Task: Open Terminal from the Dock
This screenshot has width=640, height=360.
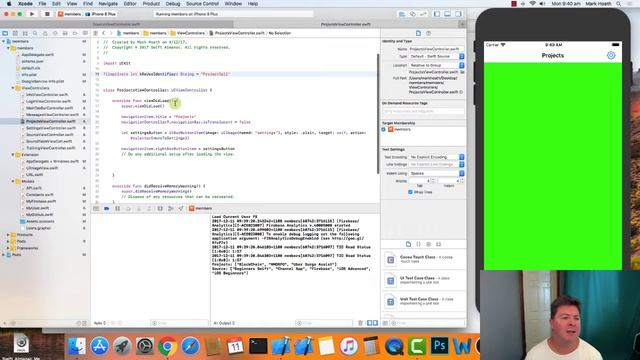Action: (258, 347)
